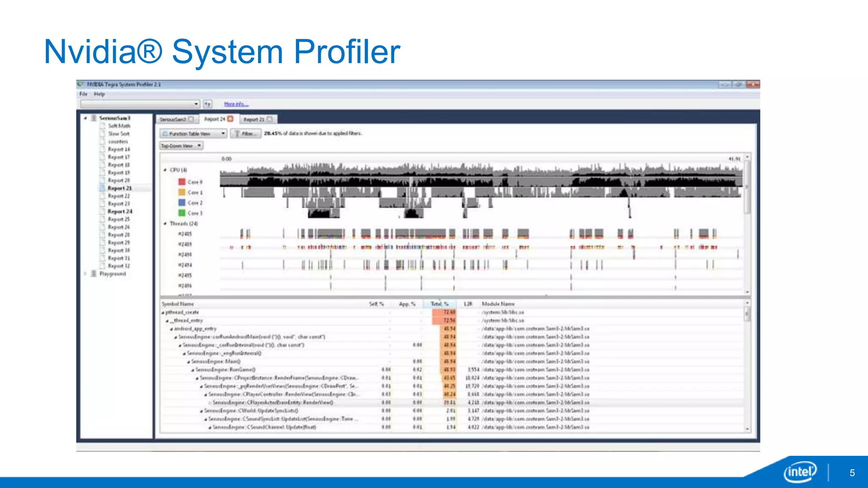This screenshot has width=868, height=488.
Task: Click the document icon next to Soft Math
Action: click(x=102, y=126)
